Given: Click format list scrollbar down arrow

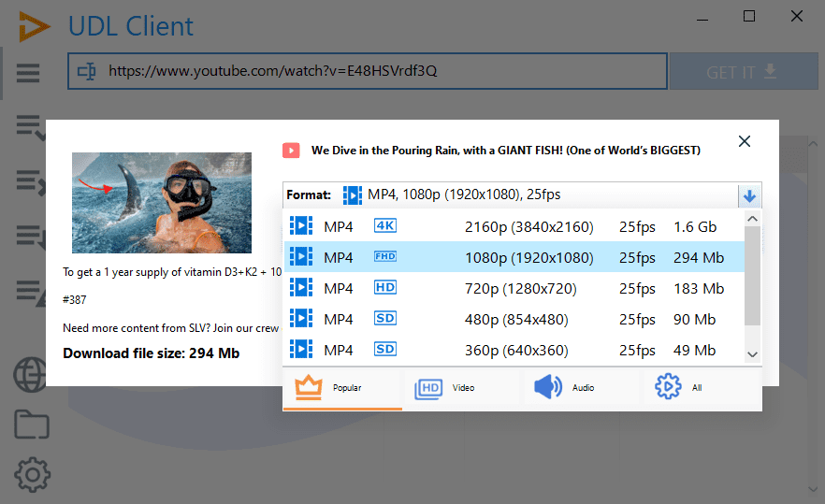Looking at the screenshot, I should coord(752,354).
